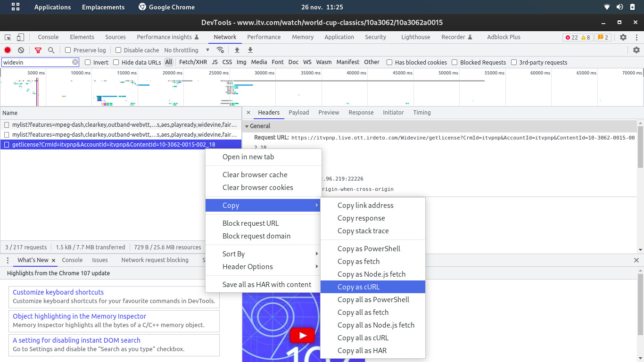
Task: Switch to the Payload tab
Action: coord(299,113)
